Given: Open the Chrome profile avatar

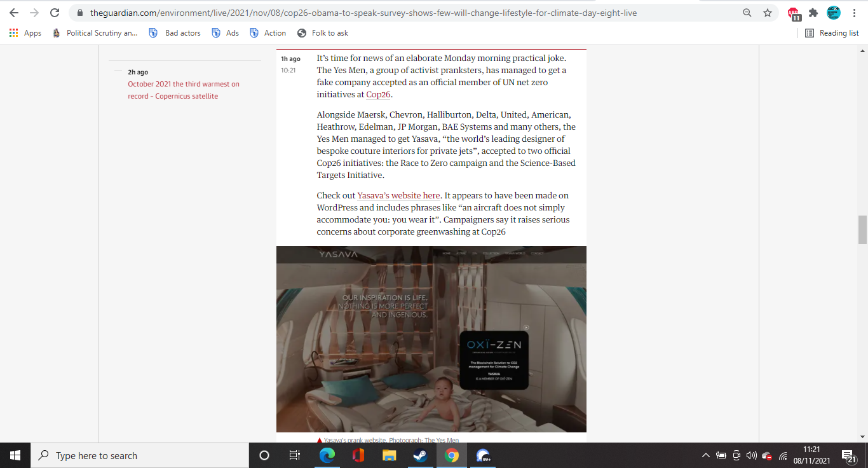Looking at the screenshot, I should (834, 13).
